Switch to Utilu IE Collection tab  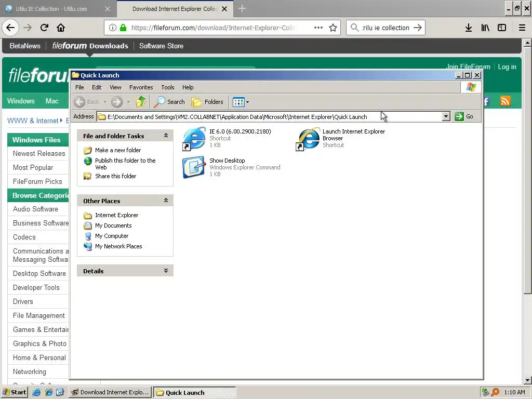pyautogui.click(x=51, y=9)
